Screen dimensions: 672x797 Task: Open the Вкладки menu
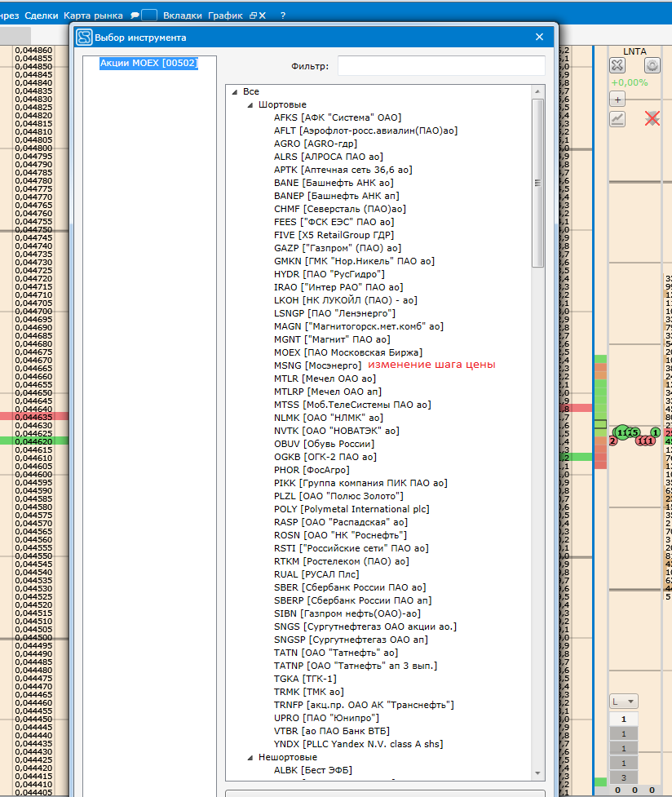click(x=183, y=15)
